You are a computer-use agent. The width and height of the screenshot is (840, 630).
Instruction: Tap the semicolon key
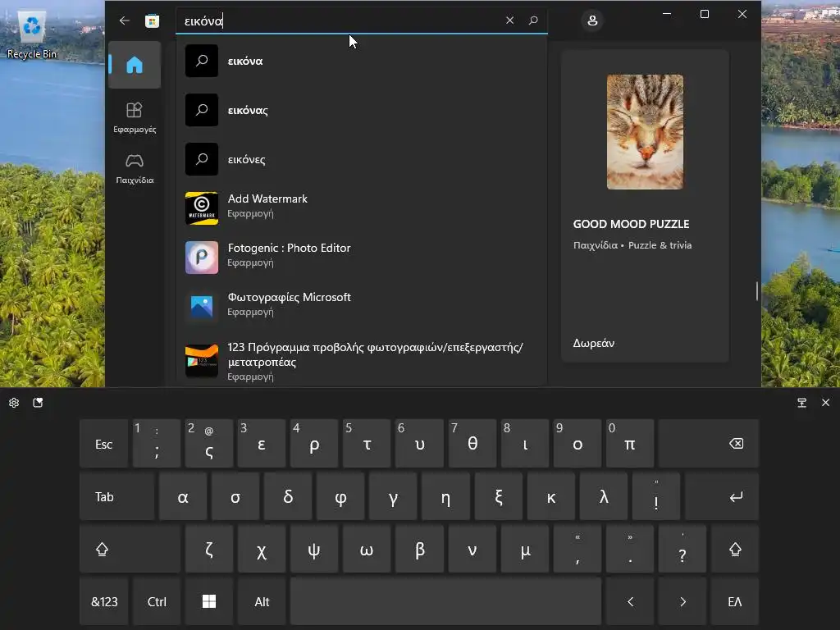coord(157,444)
